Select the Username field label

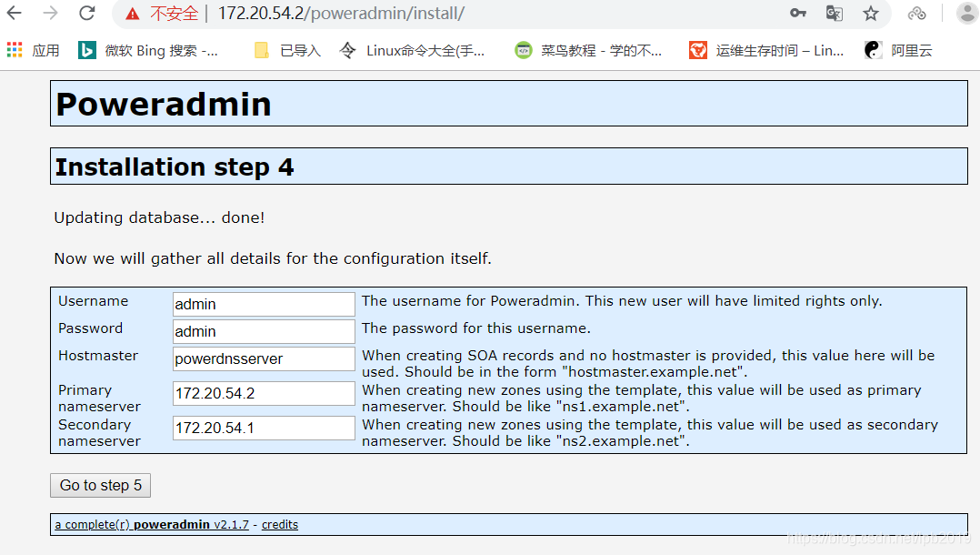[x=93, y=301]
